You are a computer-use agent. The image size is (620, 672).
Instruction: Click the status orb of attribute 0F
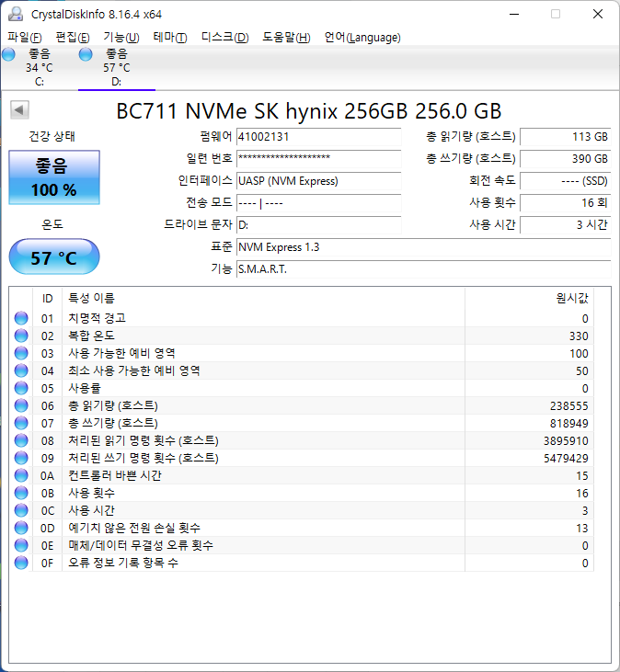21,563
